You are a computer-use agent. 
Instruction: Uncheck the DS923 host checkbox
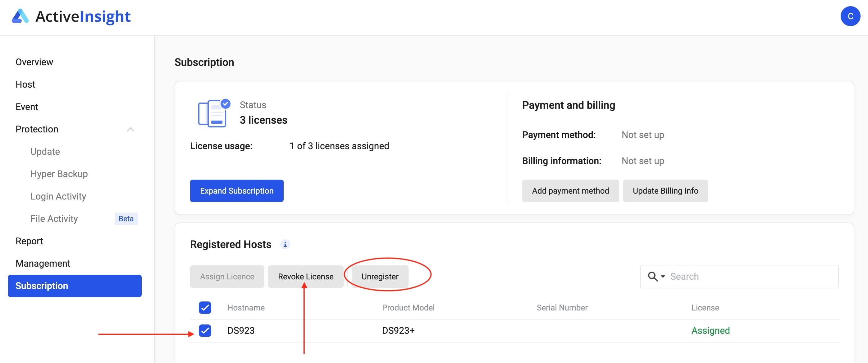pos(205,331)
